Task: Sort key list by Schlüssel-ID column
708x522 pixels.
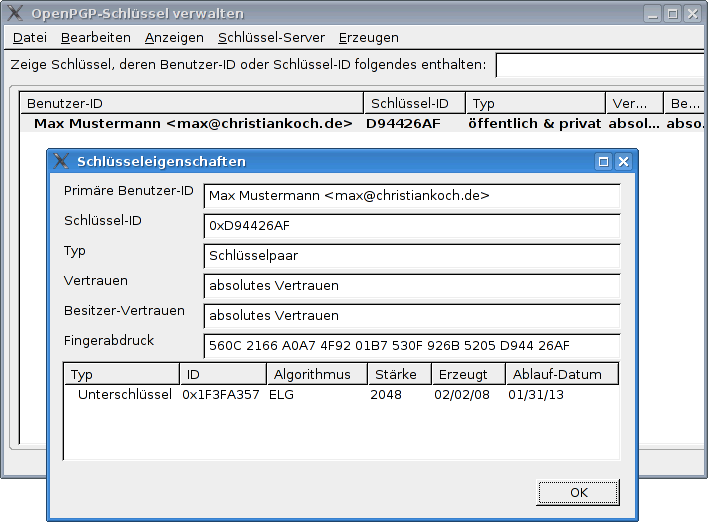Action: [x=414, y=103]
